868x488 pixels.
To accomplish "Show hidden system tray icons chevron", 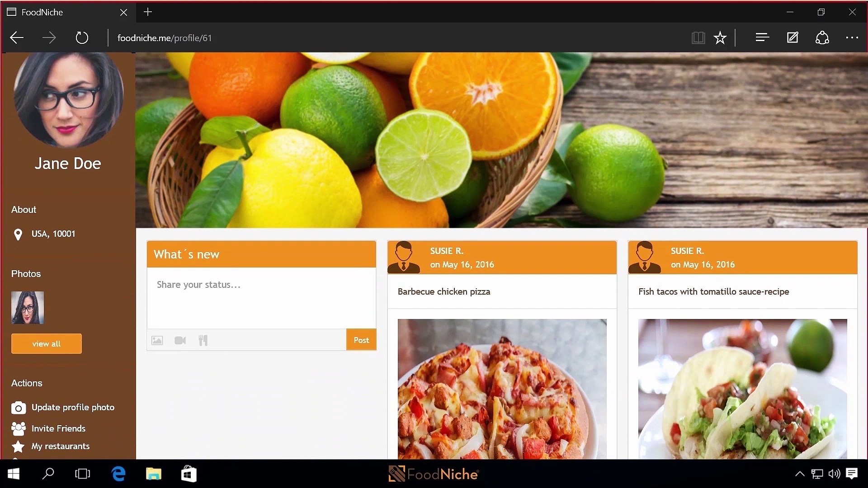I will coord(799,474).
